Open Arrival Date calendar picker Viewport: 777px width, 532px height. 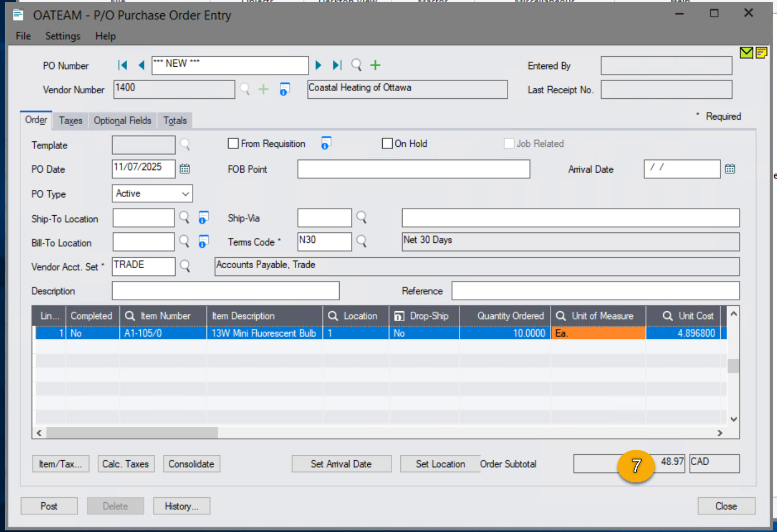click(x=730, y=169)
